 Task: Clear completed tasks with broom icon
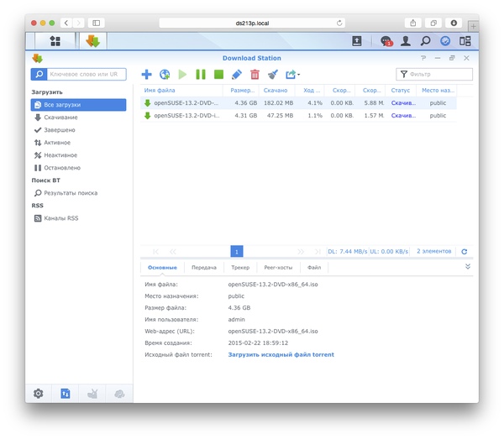[273, 74]
